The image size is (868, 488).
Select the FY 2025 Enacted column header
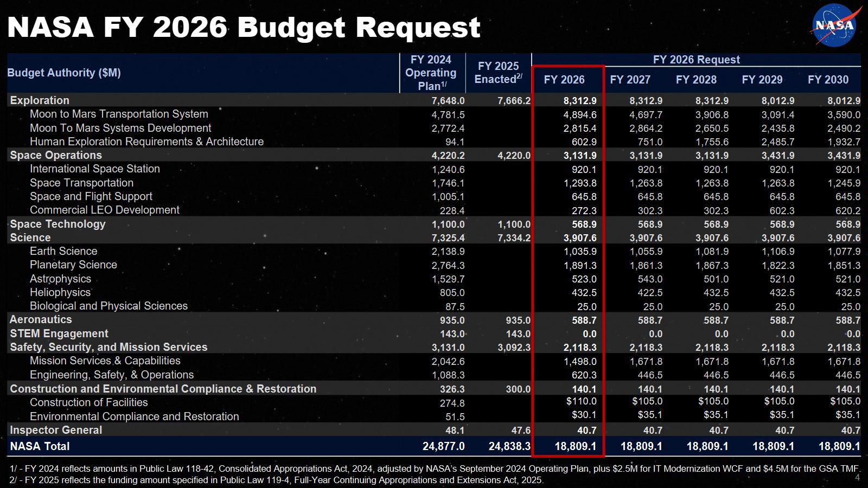[498, 73]
